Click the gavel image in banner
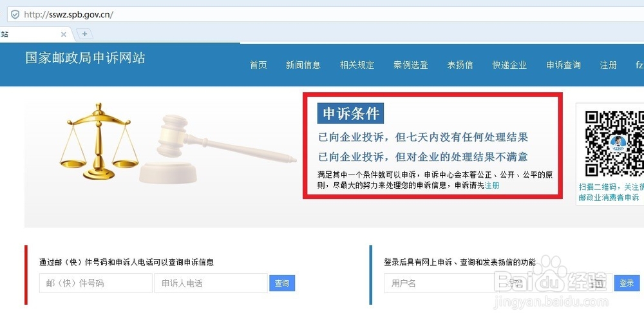 [x=218, y=149]
